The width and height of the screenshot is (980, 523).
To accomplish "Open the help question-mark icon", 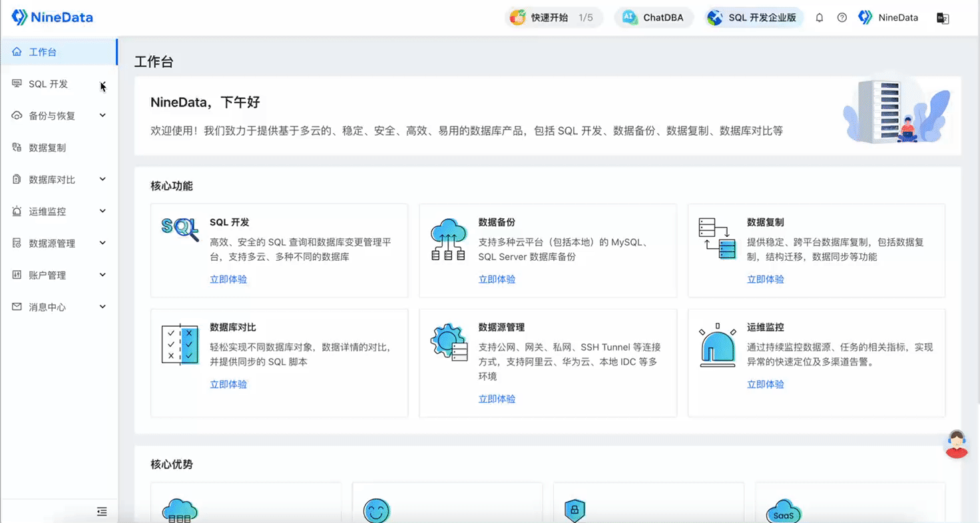I will tap(842, 17).
